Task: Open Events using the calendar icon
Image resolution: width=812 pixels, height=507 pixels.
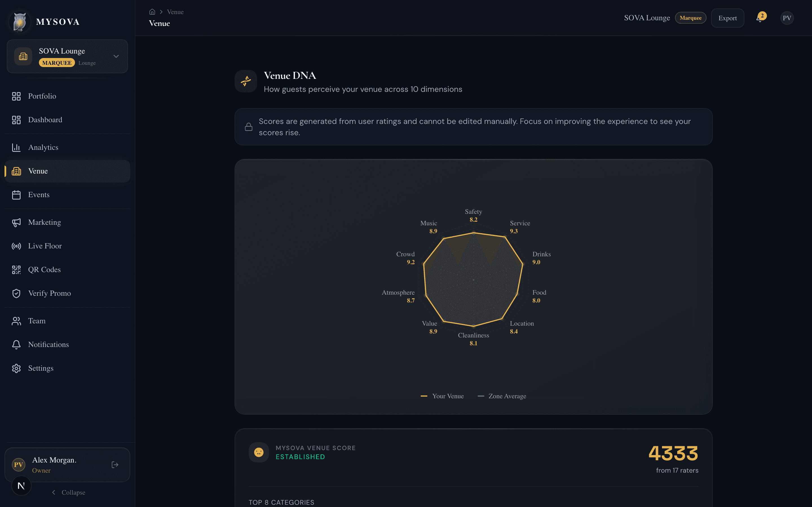Action: (16, 194)
